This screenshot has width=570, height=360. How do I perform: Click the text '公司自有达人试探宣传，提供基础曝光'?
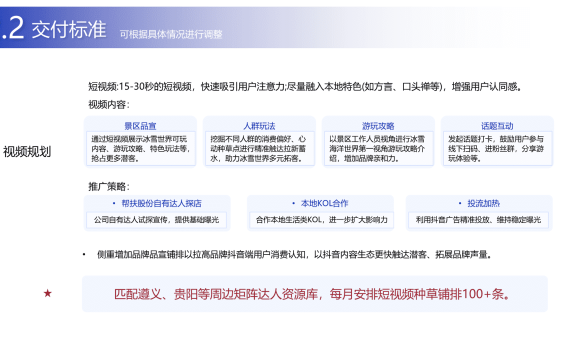point(157,220)
